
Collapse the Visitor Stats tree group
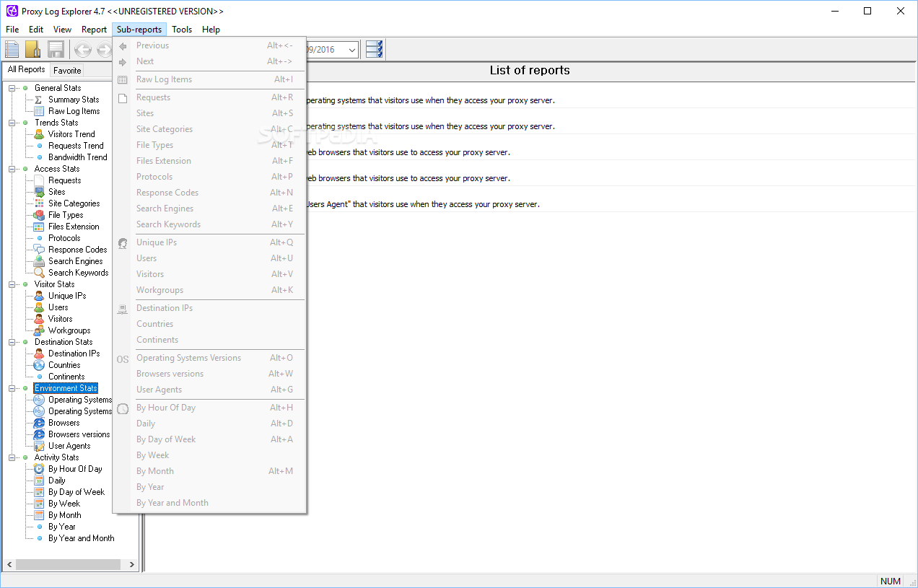pyautogui.click(x=12, y=284)
